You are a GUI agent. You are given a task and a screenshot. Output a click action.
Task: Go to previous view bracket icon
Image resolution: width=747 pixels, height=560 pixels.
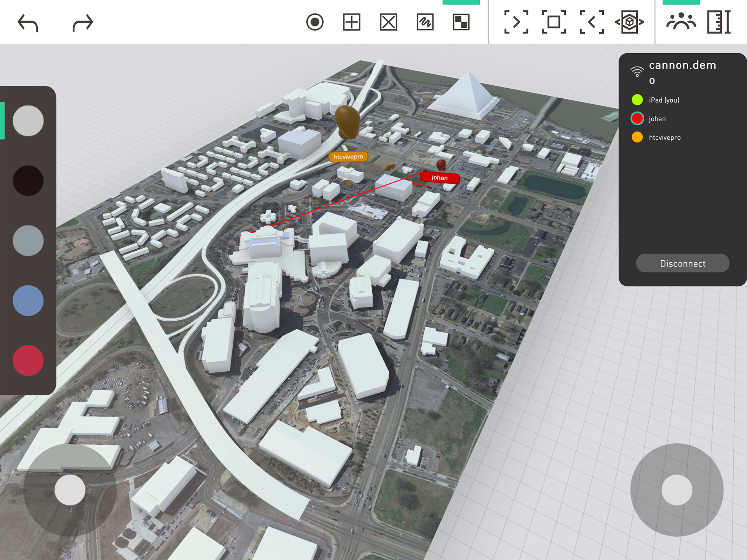(x=591, y=22)
